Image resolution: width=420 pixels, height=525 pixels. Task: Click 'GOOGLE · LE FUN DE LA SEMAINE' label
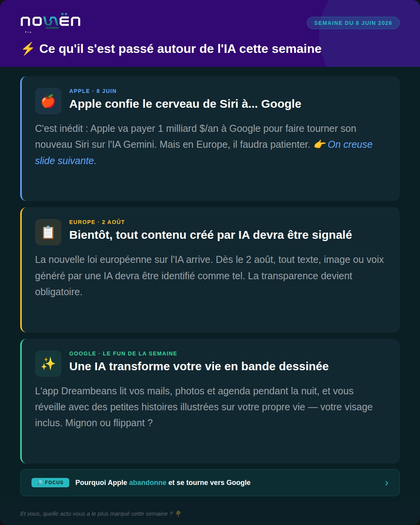[x=123, y=353]
